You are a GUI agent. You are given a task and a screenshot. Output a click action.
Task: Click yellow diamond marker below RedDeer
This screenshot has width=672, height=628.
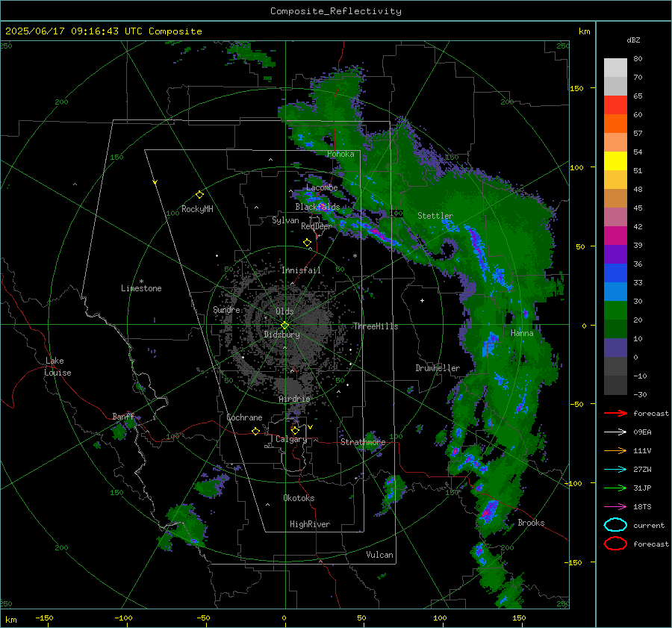[307, 243]
